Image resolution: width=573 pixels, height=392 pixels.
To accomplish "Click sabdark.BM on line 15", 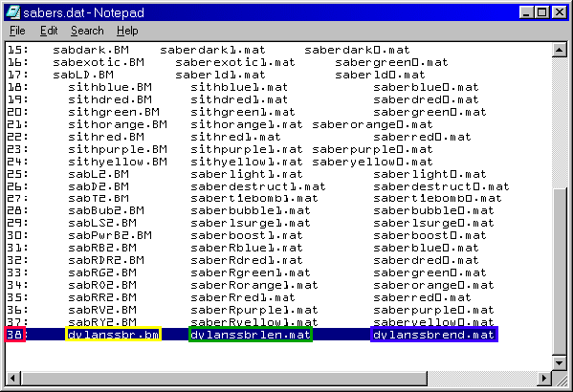I will point(91,50).
